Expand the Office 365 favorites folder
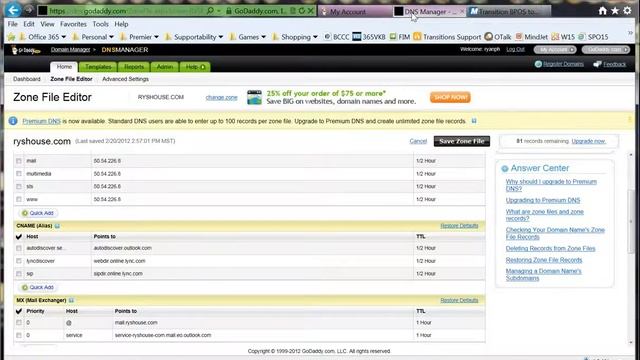640x360 pixels. (42, 37)
